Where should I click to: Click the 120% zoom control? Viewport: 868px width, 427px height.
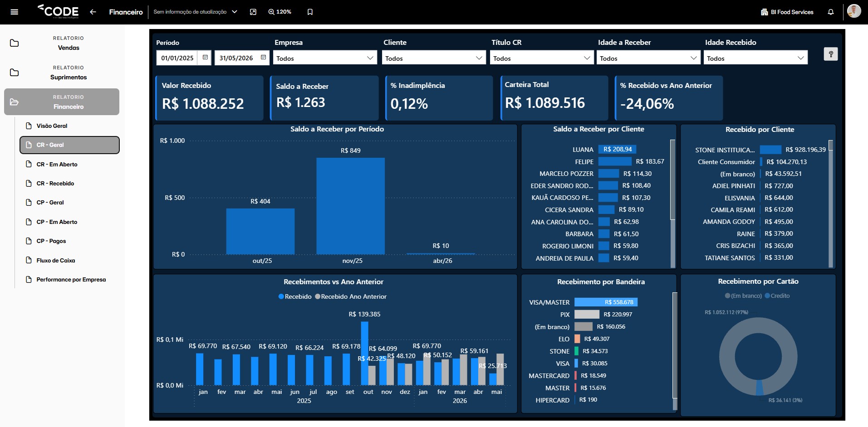pyautogui.click(x=280, y=12)
